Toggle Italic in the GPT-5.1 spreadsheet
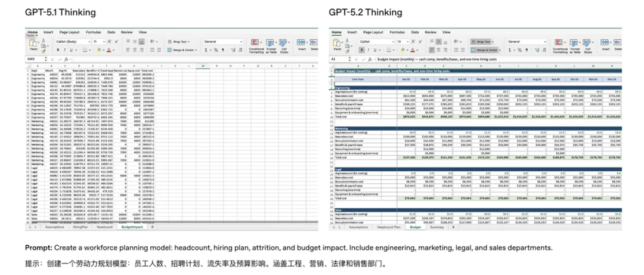Screen dimensions: 644x275 coord(65,50)
